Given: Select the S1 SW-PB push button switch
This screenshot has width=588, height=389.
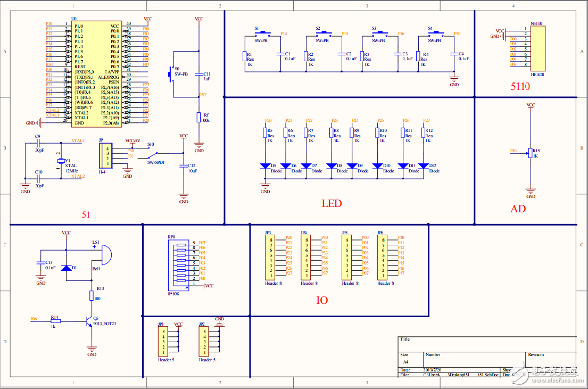Looking at the screenshot, I should (263, 35).
